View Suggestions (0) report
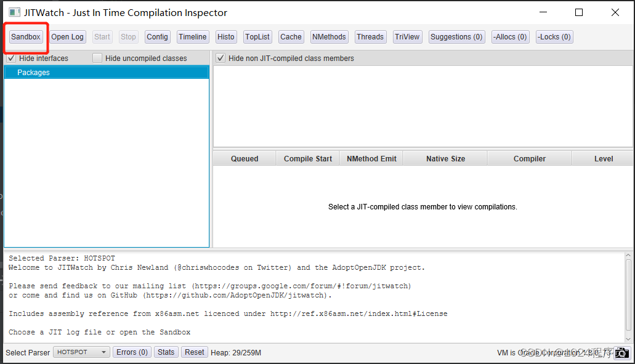Screen dimensions: 635x364 pos(456,37)
